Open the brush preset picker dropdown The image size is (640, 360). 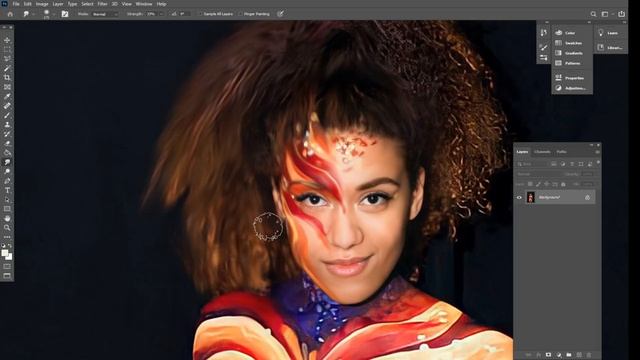click(x=53, y=14)
